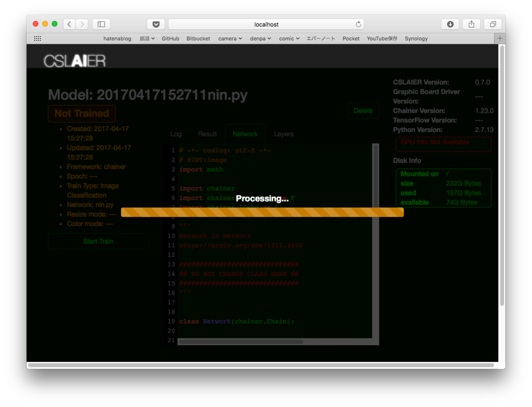Show all tabs overview icon
Image resolution: width=532 pixels, height=407 pixels.
pyautogui.click(x=493, y=24)
